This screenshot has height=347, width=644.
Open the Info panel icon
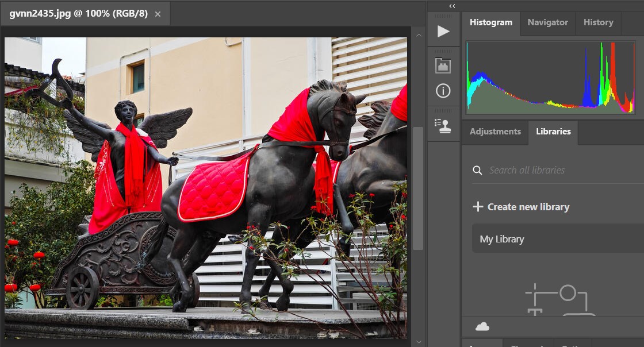point(443,91)
